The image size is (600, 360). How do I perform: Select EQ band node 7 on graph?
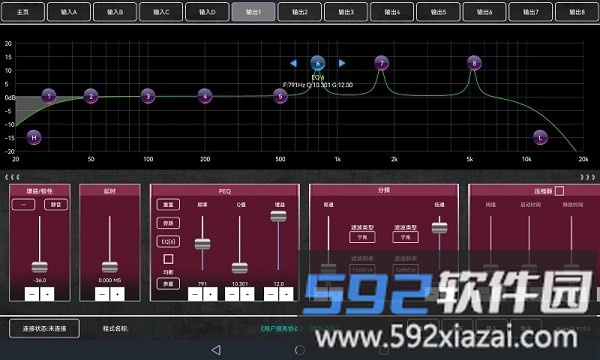382,64
